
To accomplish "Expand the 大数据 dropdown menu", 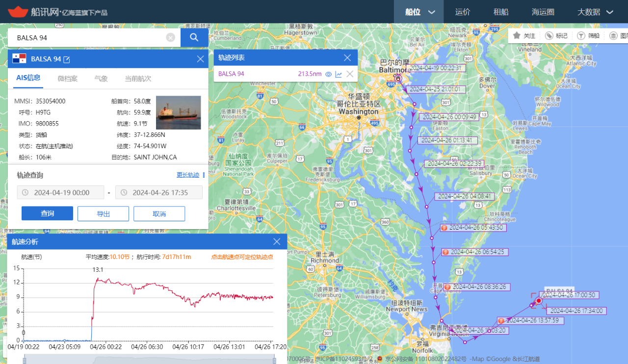I will tap(595, 12).
